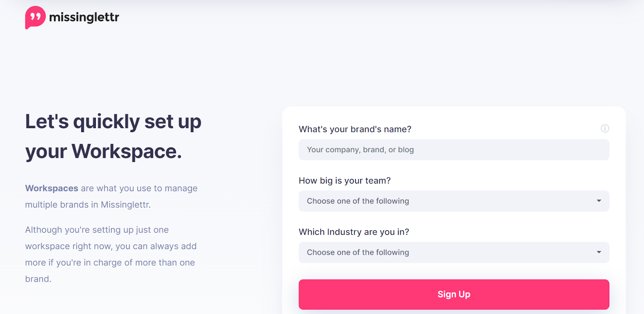This screenshot has height=314, width=644.
Task: Click the "more if you're in charge" text line
Action: coord(110,263)
